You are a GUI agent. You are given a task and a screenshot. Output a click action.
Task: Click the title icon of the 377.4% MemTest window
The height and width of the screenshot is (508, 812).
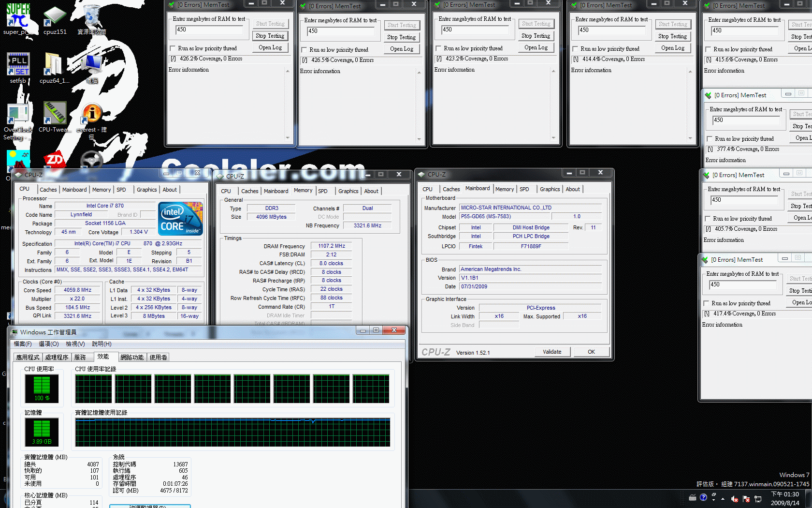tap(708, 95)
